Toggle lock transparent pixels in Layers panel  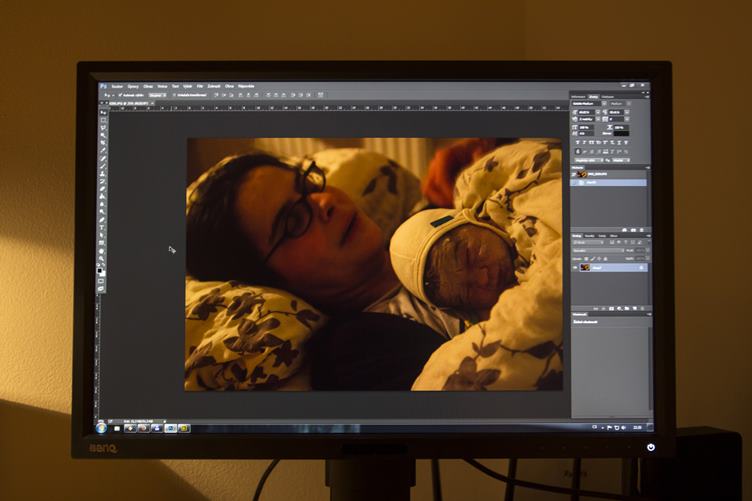point(586,259)
